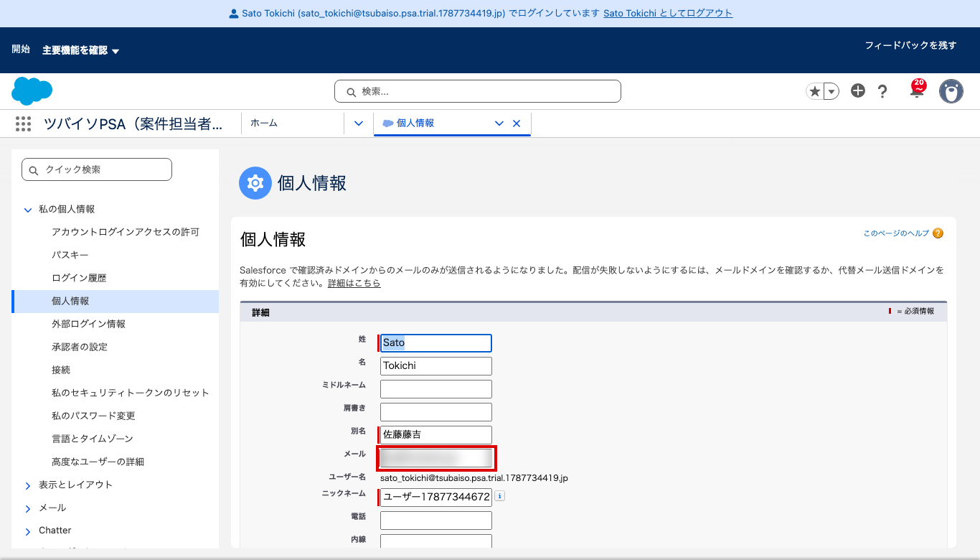Open the help question mark icon

882,91
